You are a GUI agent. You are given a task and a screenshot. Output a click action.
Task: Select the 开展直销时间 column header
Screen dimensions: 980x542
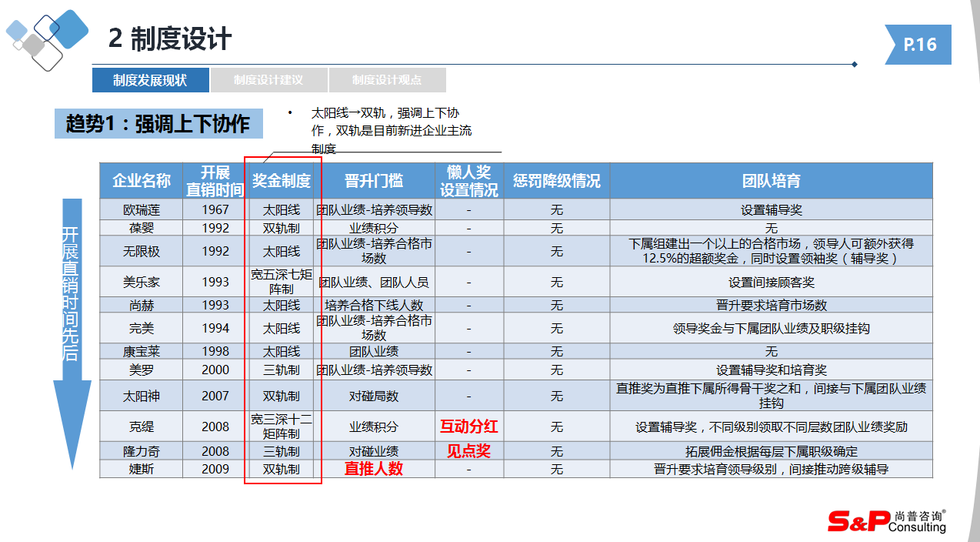pyautogui.click(x=215, y=181)
